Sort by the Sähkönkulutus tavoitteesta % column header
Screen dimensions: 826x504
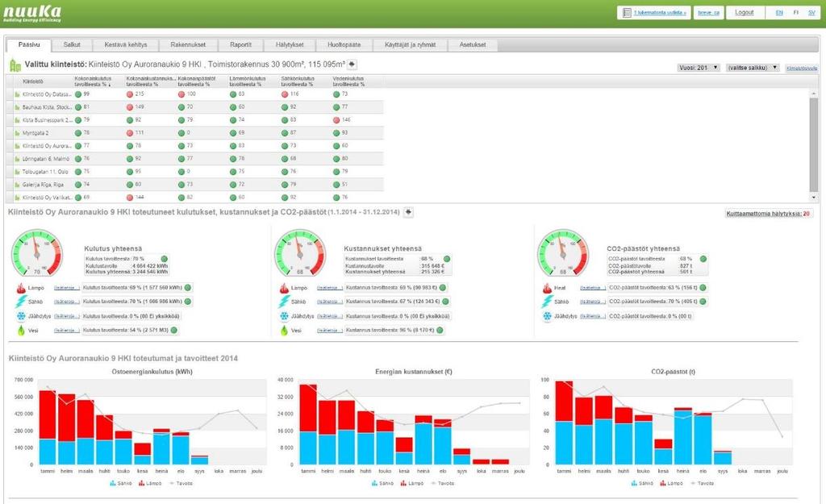(x=304, y=81)
